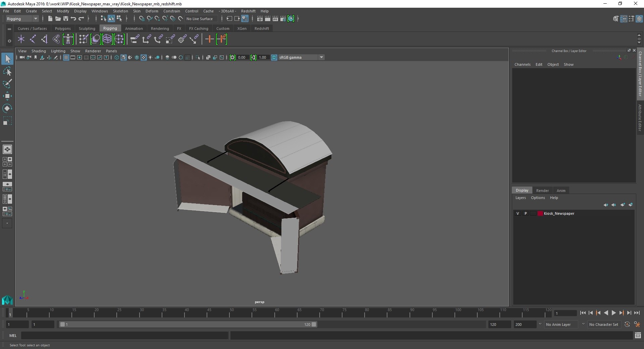Open the Redshift menu in menu bar

click(248, 11)
